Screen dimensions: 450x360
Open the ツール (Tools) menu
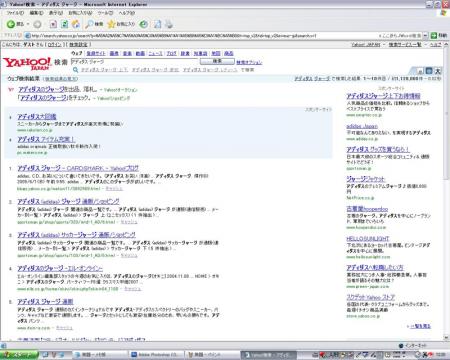105,13
